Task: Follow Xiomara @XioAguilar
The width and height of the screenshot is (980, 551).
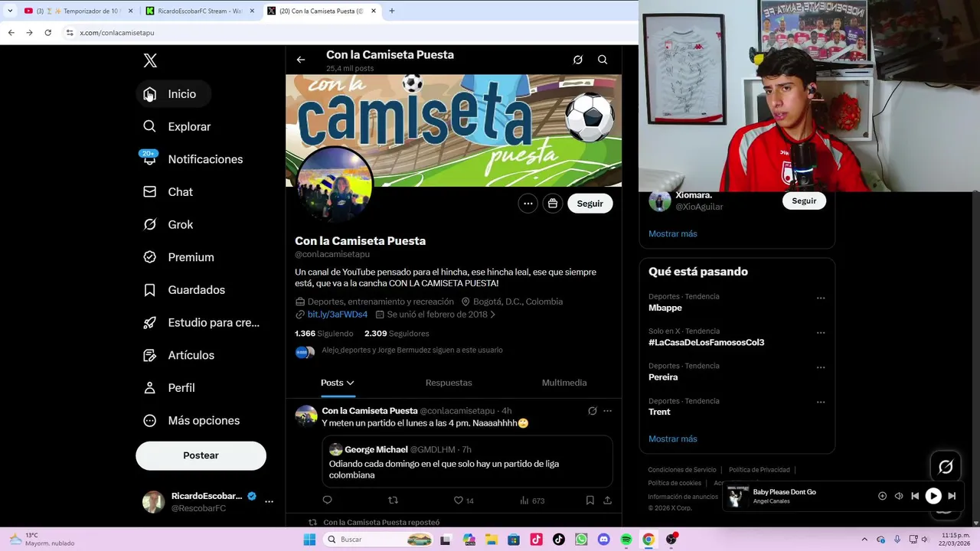Action: tap(804, 201)
